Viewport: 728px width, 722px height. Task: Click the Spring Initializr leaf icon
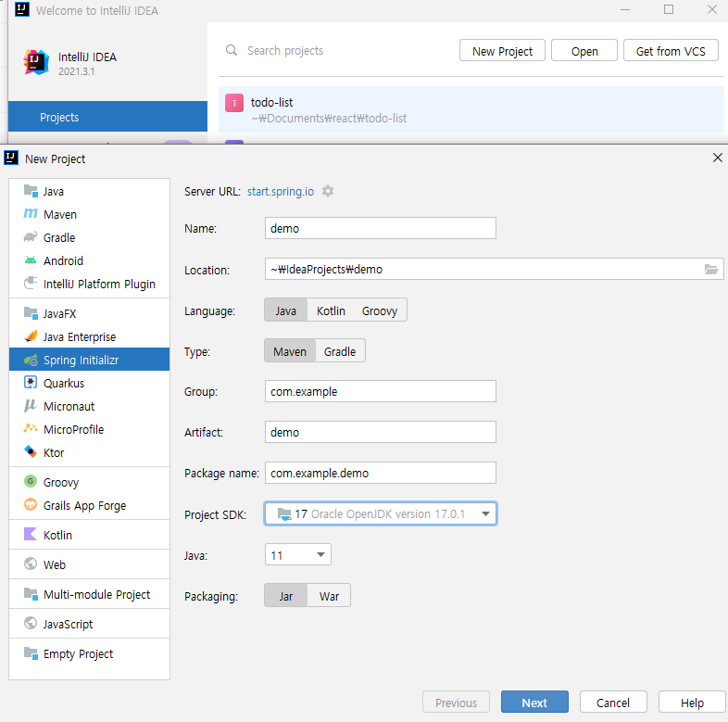31,360
